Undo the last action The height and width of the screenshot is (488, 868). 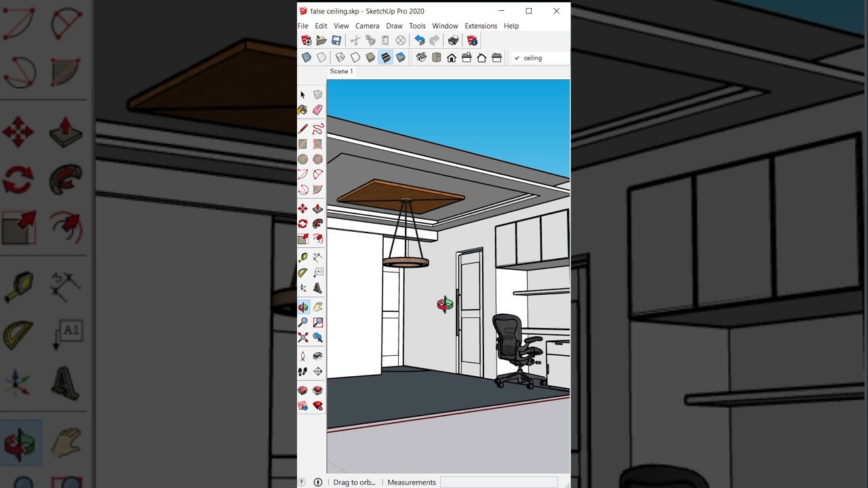point(419,41)
